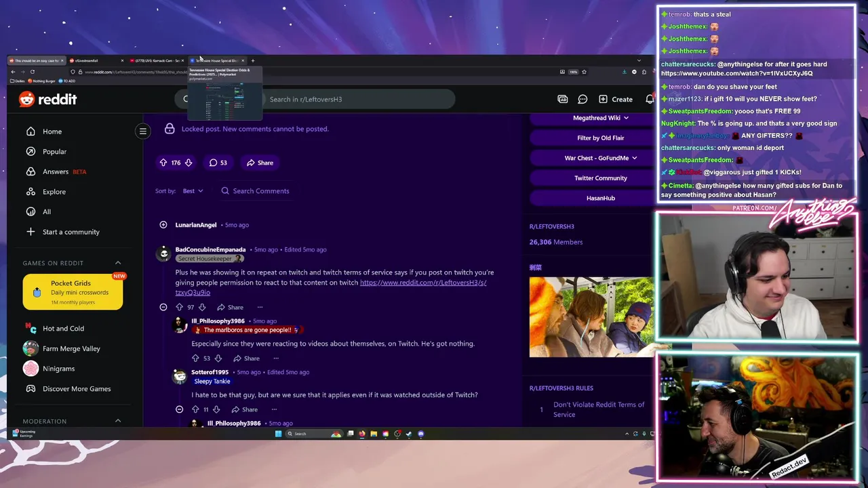
Task: Downvote Sotterof1995's comment with 11 points
Action: click(216, 409)
